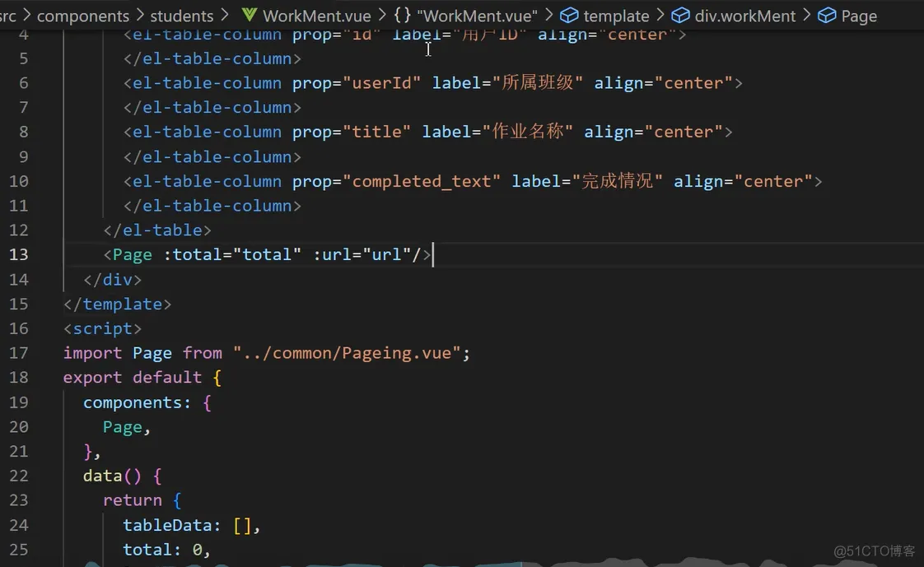Image resolution: width=924 pixels, height=567 pixels.
Task: Open the components breadcrumb folder
Action: pyautogui.click(x=82, y=16)
